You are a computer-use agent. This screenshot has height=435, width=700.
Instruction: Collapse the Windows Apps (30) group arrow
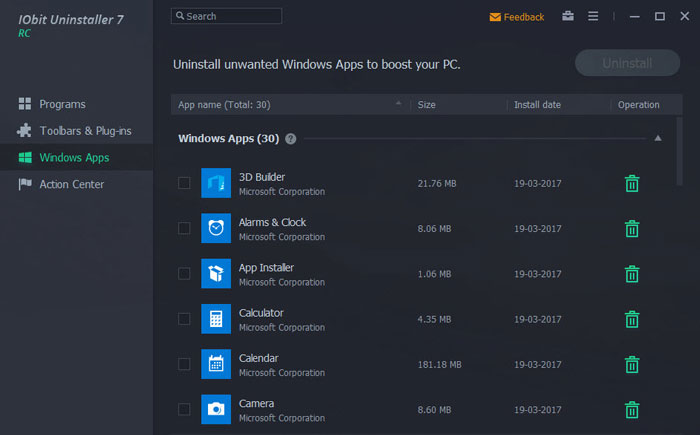click(658, 138)
